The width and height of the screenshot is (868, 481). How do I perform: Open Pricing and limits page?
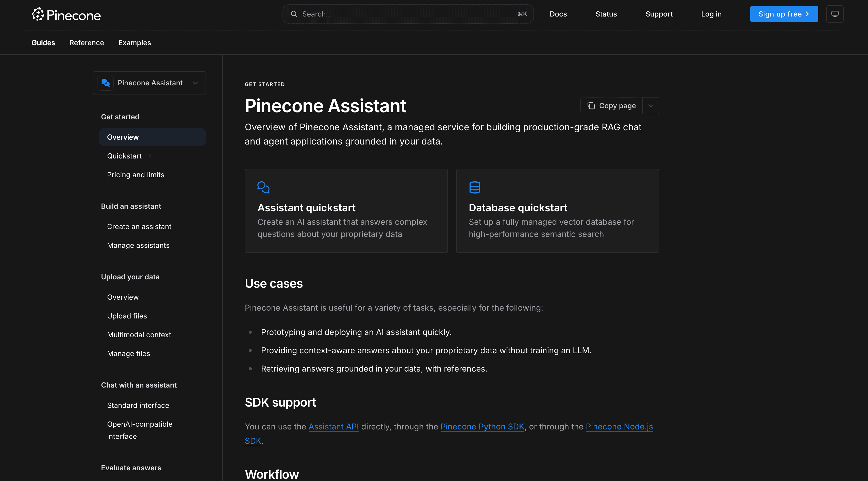(136, 175)
